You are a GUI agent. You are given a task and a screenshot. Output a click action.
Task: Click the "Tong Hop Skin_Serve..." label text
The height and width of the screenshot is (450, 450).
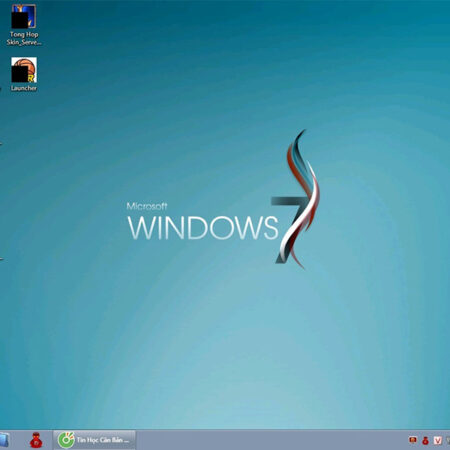[x=24, y=38]
